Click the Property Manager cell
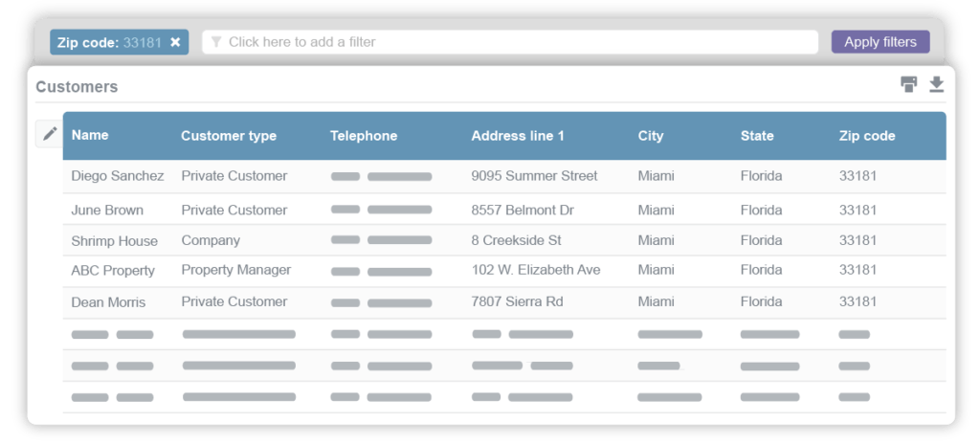Viewport: 980px width, 445px height. tap(236, 270)
